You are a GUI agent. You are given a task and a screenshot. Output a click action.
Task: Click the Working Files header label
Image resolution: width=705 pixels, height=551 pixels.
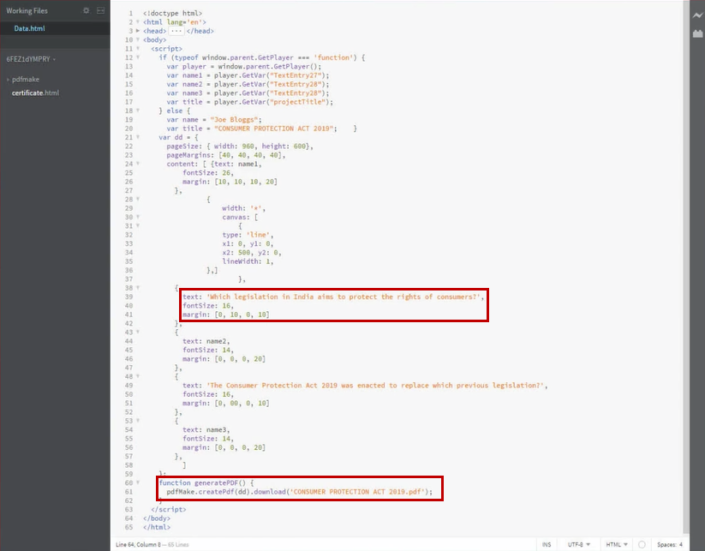pyautogui.click(x=26, y=11)
